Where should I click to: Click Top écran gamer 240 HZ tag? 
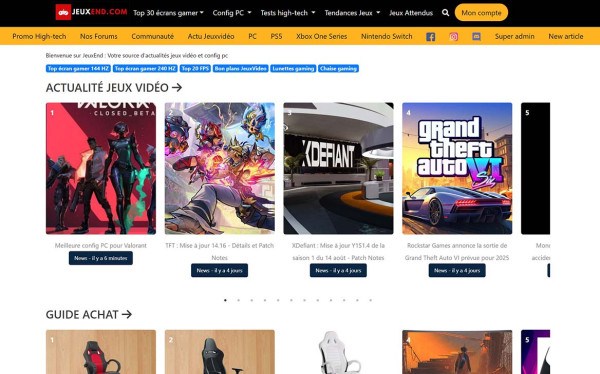[x=145, y=69]
